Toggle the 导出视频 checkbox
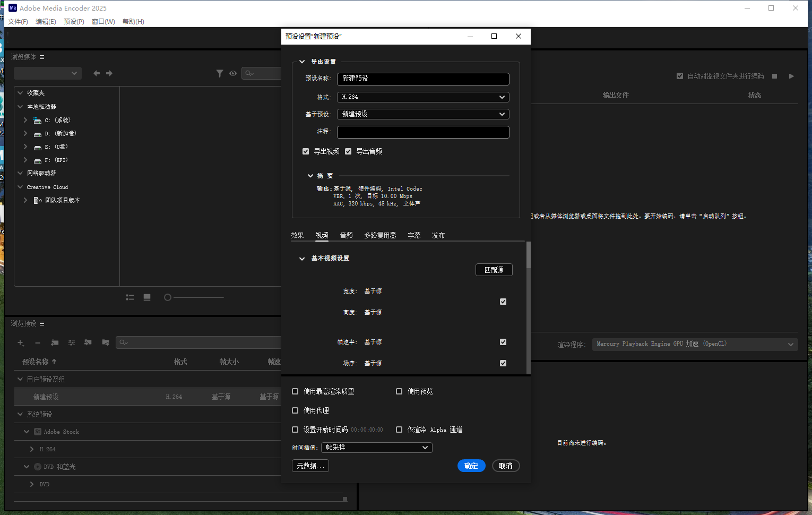 point(306,151)
